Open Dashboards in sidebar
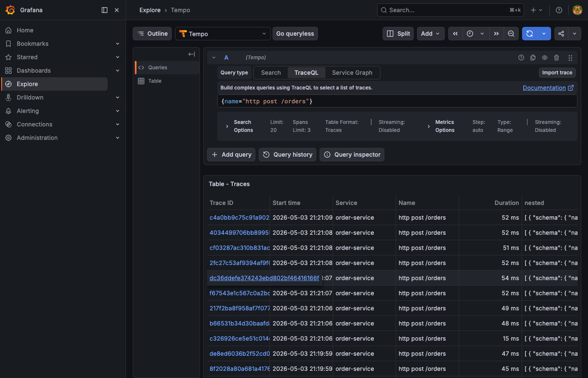 pos(34,71)
